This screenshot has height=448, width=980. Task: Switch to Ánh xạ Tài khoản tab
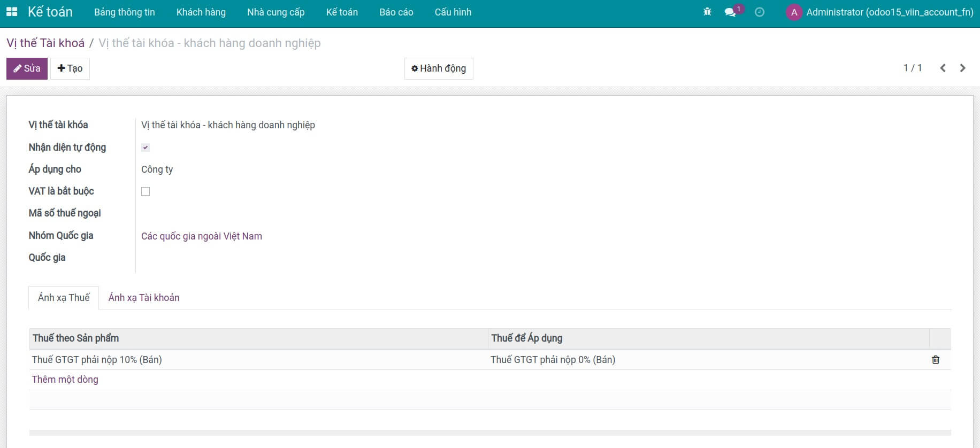[x=143, y=298]
